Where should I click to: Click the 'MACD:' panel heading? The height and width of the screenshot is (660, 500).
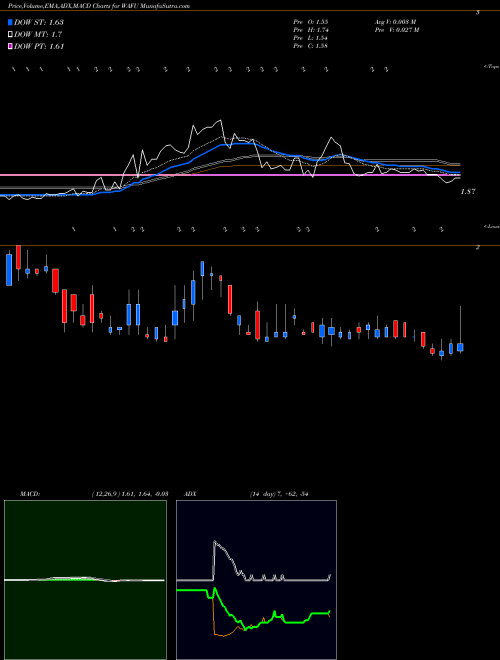(30, 494)
